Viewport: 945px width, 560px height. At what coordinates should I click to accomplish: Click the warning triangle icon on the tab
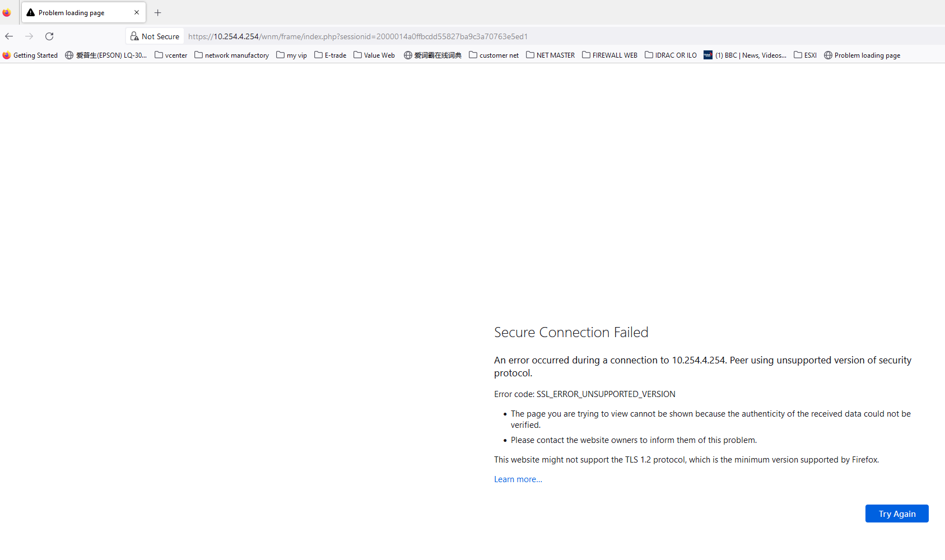click(x=31, y=12)
